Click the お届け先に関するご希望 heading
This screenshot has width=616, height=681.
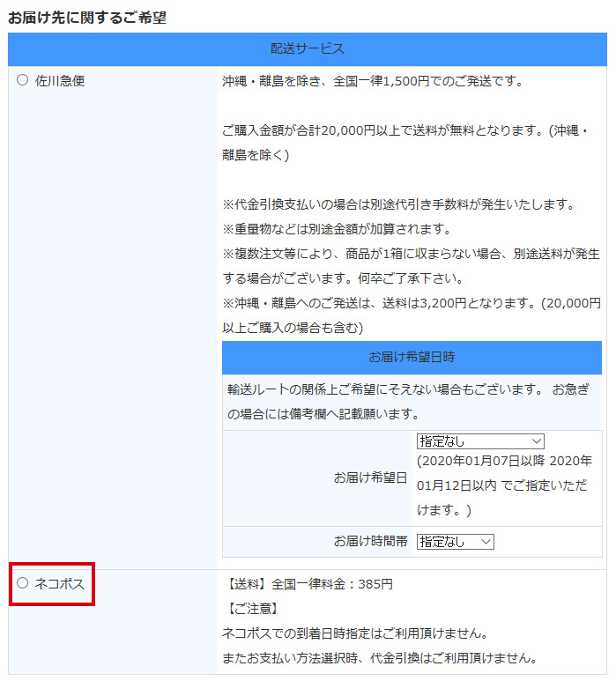point(87,18)
